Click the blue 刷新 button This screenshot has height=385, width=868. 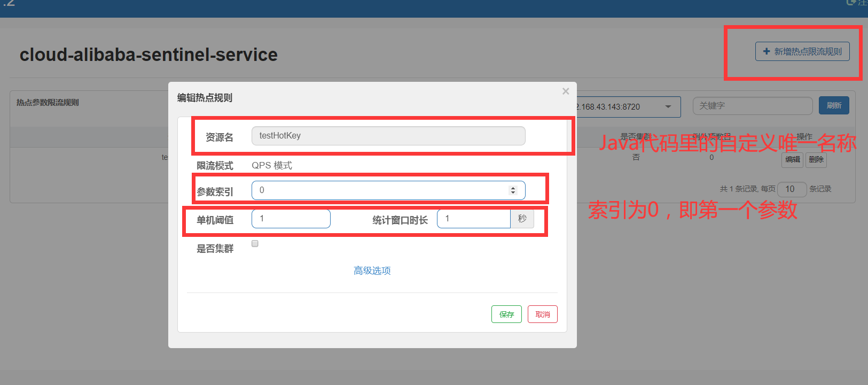pos(834,106)
